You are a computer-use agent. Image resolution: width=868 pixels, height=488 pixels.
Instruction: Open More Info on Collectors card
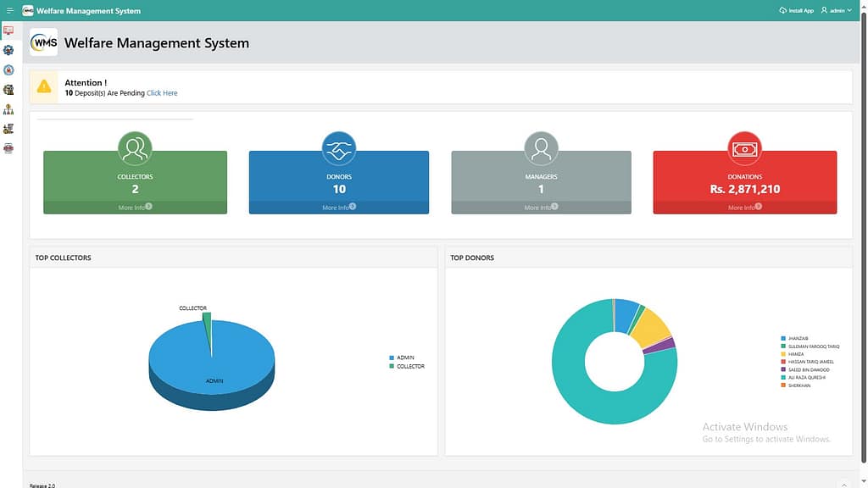pyautogui.click(x=135, y=208)
